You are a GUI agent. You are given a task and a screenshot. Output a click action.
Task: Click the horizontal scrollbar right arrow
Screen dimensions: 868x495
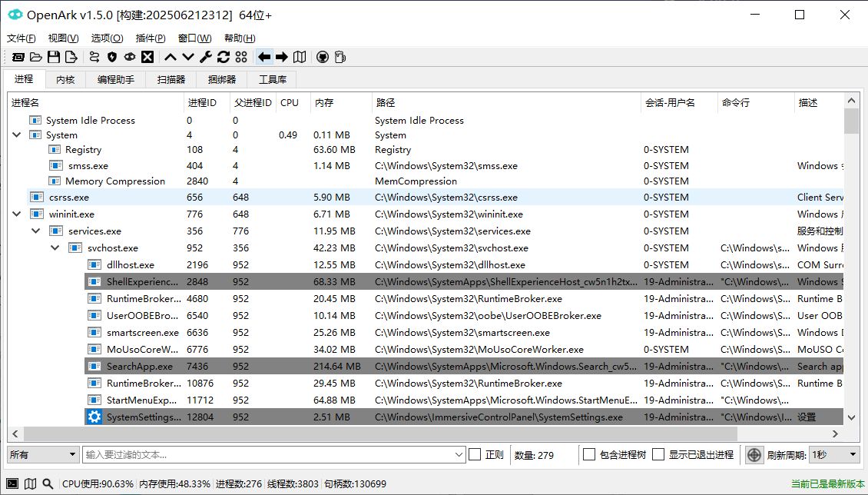click(835, 434)
